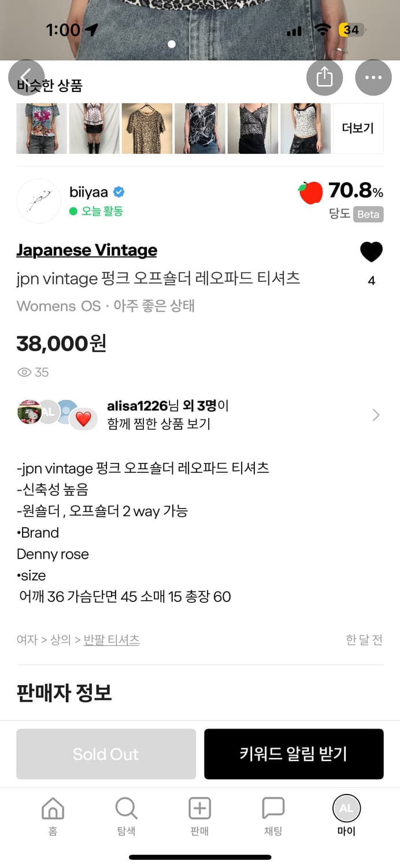Open the 판매 sell tab
This screenshot has width=400, height=868.
[199, 816]
